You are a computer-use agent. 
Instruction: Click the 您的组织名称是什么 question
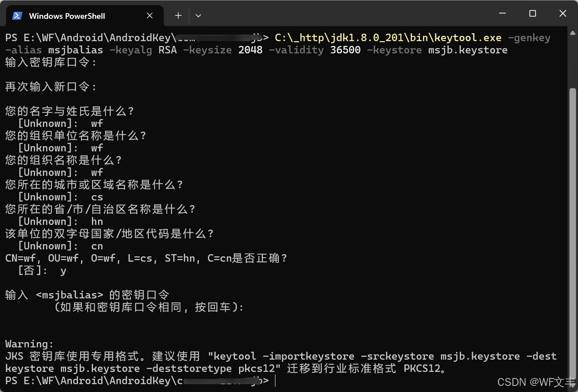point(63,160)
